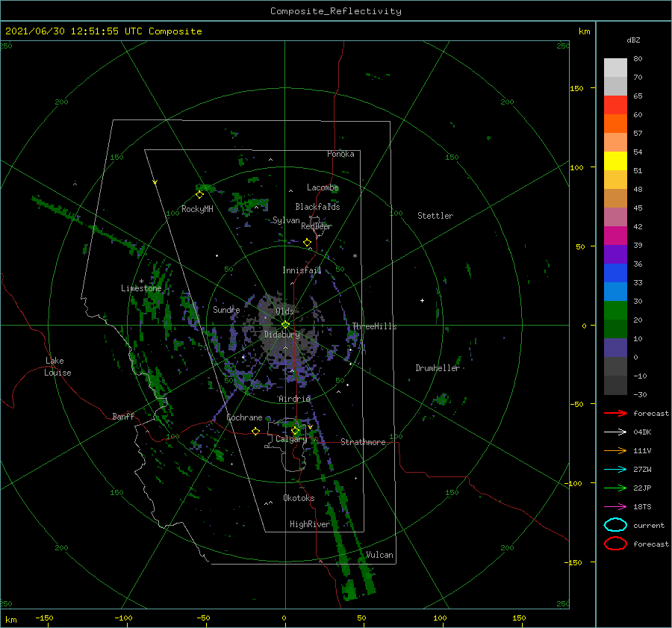Click the -150 tick on bottom km axis

pos(44,618)
